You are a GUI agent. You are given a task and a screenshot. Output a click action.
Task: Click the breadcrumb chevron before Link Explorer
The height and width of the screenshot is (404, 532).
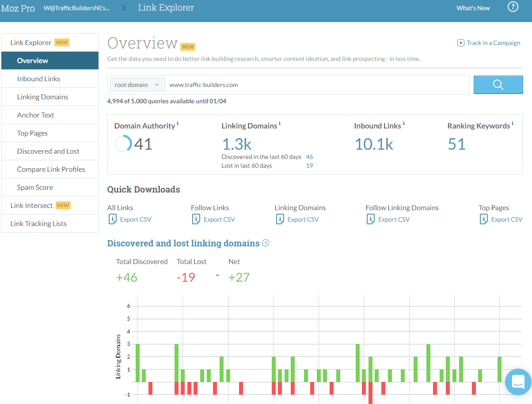[x=124, y=8]
